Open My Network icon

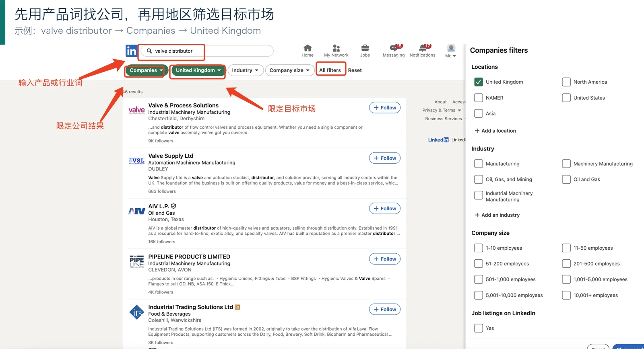[x=336, y=48]
